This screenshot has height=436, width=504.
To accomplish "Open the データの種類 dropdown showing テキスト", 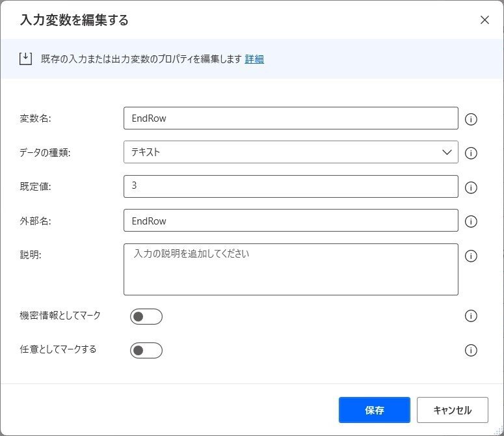I will click(291, 152).
